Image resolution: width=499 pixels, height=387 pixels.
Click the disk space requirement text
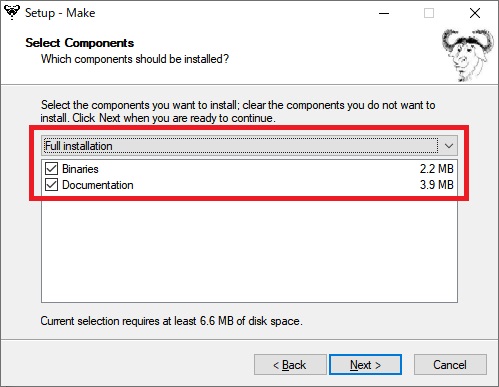pos(172,321)
